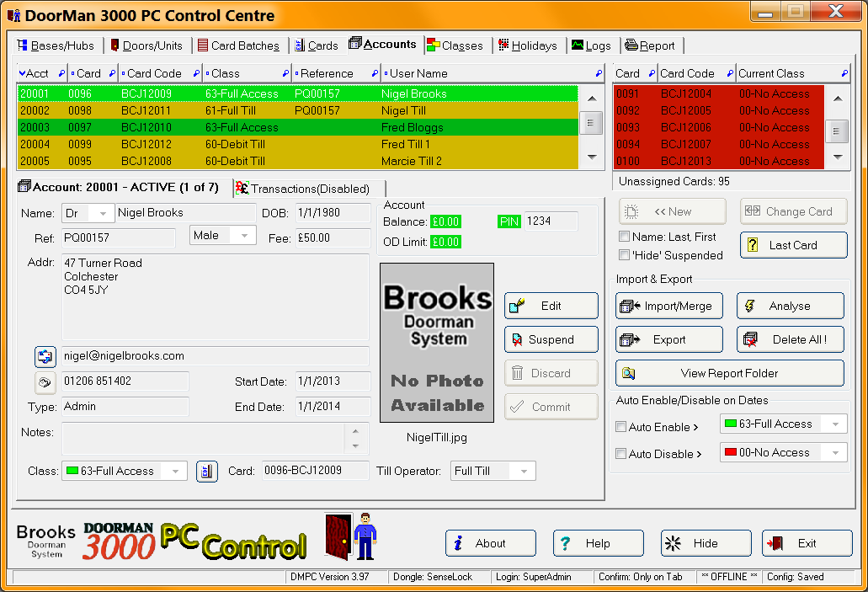Click the Edit account button
The width and height of the screenshot is (868, 592).
[x=551, y=306]
